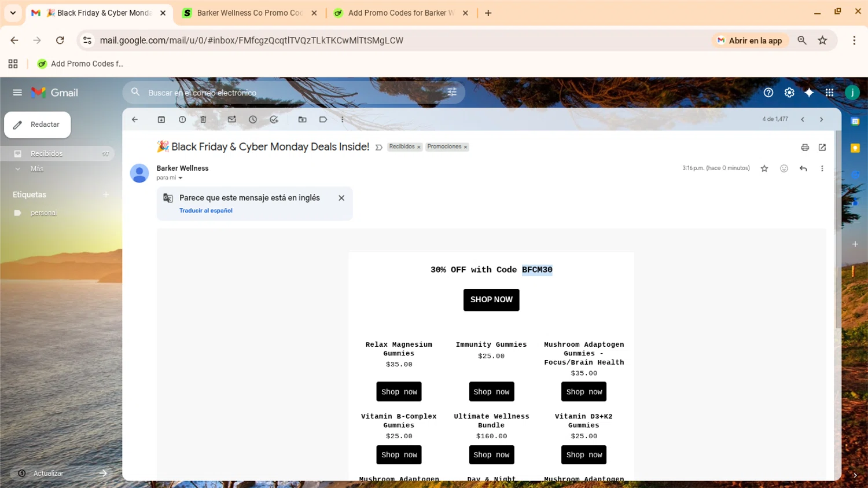Dismiss the translation suggestion banner
This screenshot has height=488, width=868.
341,198
